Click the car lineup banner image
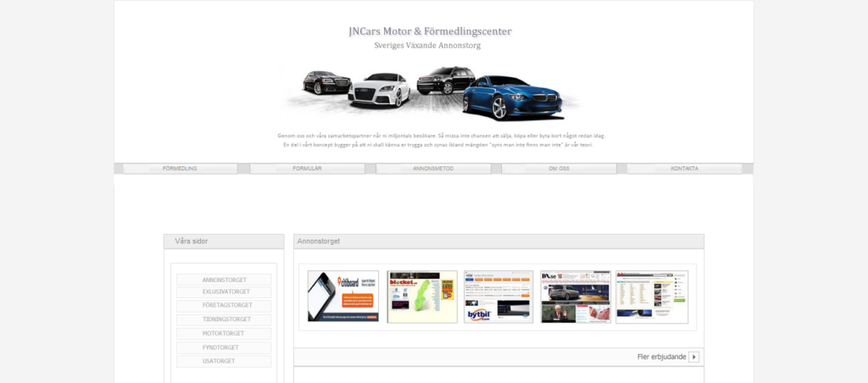Screen dimensions: 868x383 (x=433, y=93)
